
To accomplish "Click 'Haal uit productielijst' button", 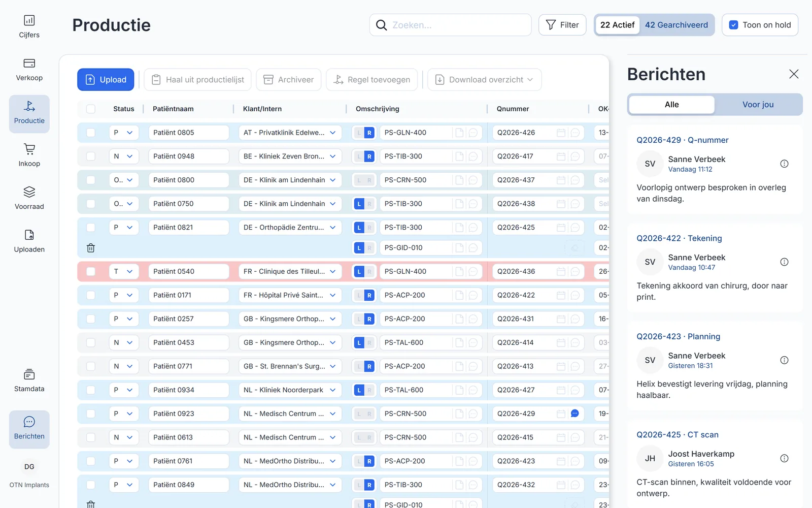I will coord(197,80).
